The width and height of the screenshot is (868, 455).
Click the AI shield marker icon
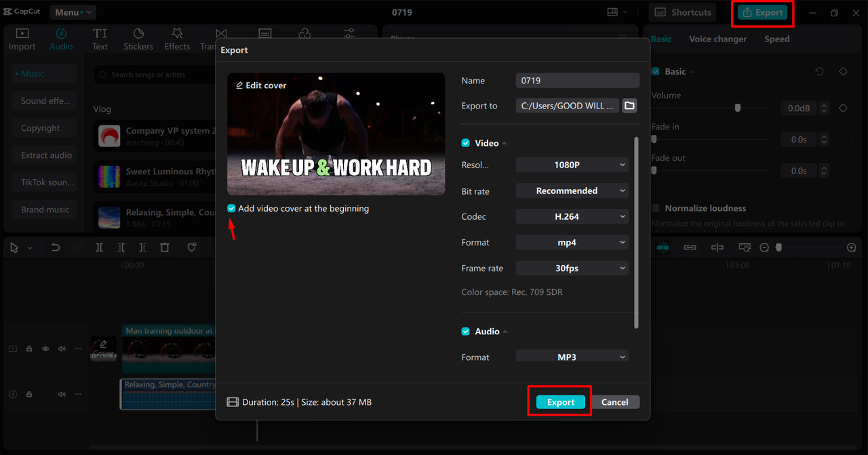click(192, 248)
